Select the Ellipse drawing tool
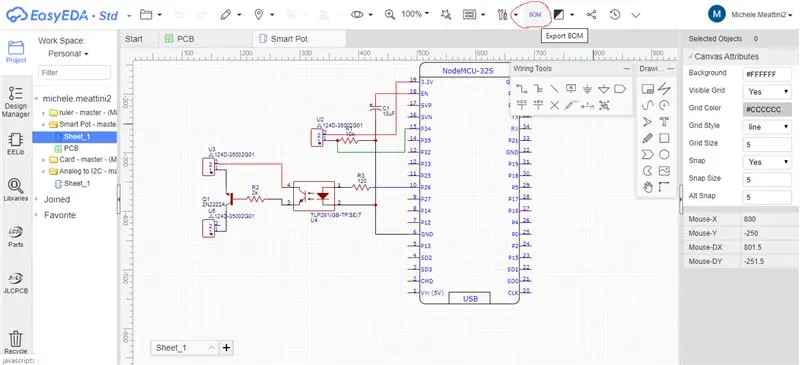 tap(664, 154)
